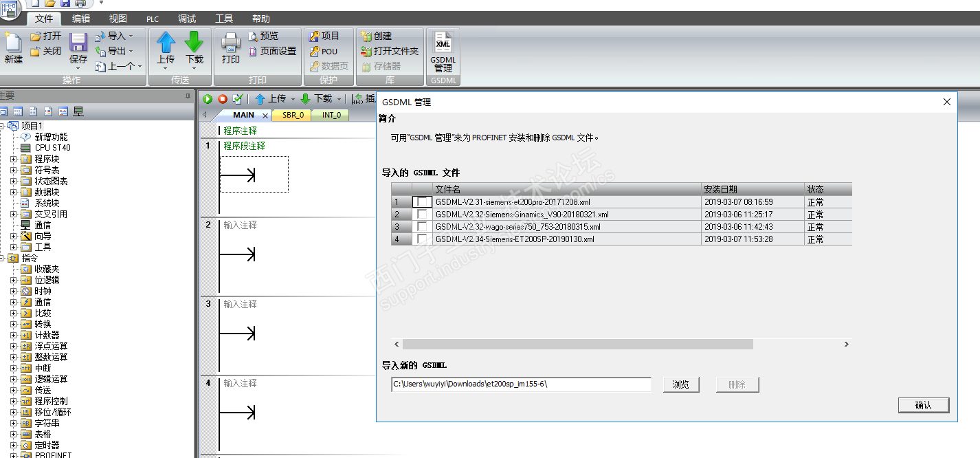Expand the 位逻辑 instruction folder

coord(13,280)
